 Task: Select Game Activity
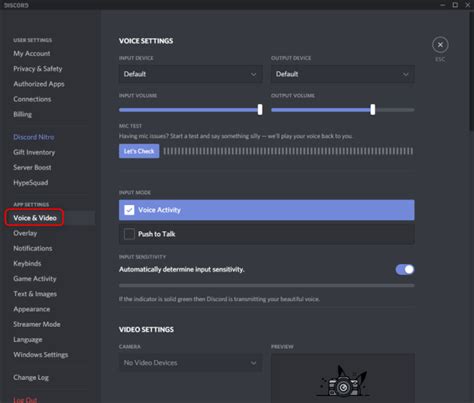point(35,279)
